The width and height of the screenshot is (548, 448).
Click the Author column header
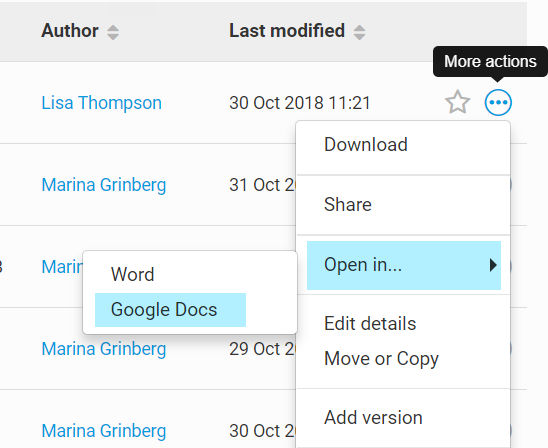[70, 31]
